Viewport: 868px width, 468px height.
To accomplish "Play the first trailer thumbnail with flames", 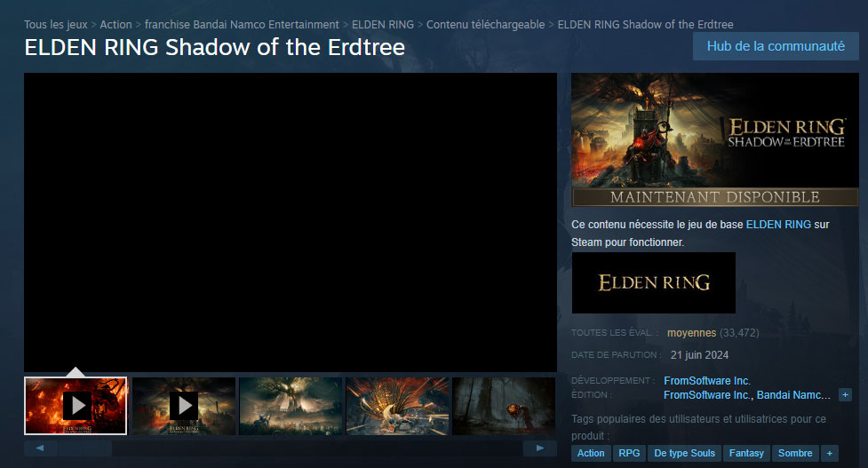I will pos(76,406).
